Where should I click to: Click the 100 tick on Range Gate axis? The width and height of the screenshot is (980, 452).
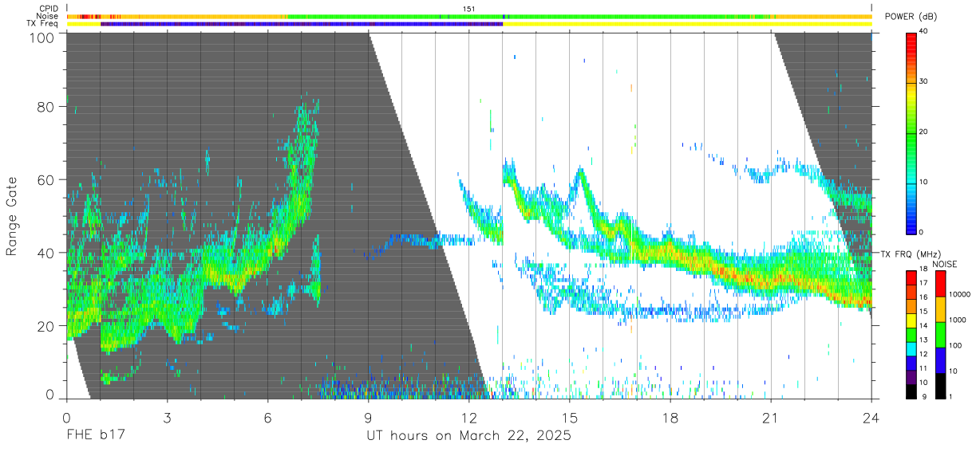(43, 37)
